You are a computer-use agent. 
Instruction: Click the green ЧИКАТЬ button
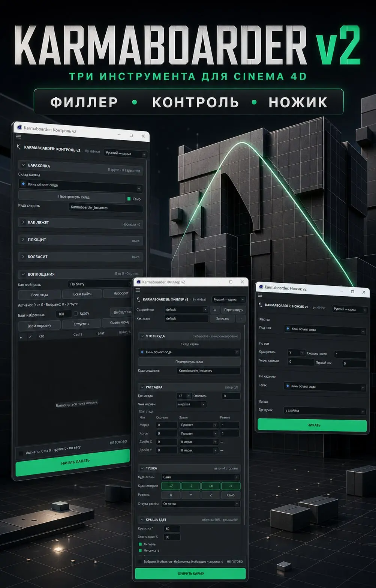[x=312, y=425]
